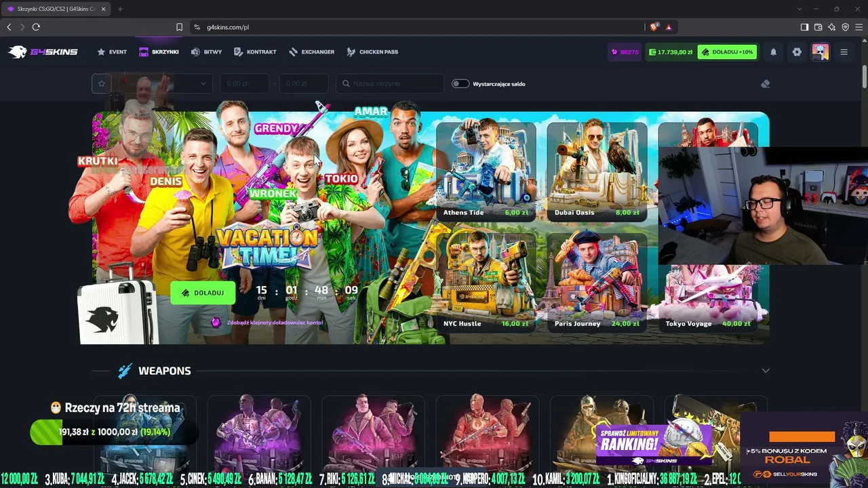Open the Paris Journey case
This screenshot has height=488, width=868.
(597, 283)
